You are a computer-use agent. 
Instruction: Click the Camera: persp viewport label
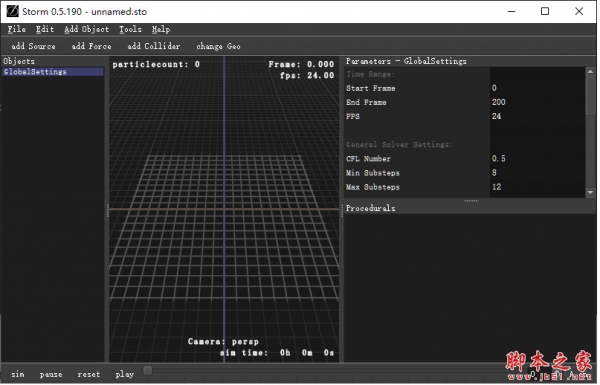[x=223, y=342]
